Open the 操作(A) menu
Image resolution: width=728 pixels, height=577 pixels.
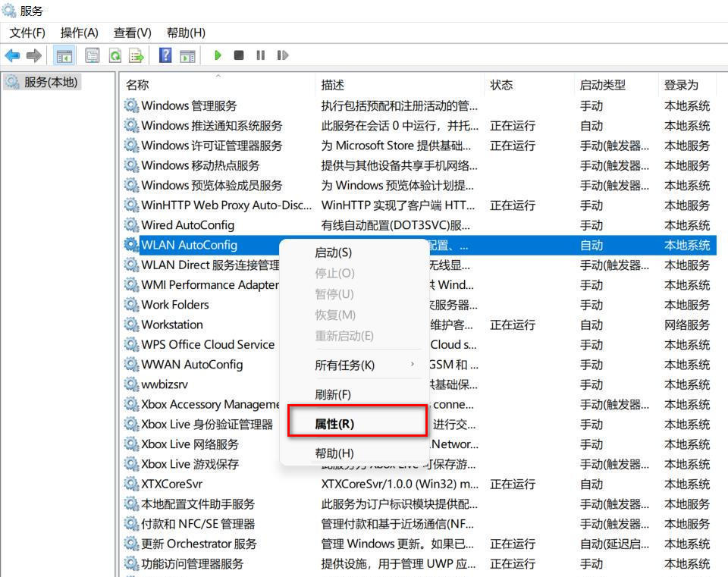click(80, 33)
